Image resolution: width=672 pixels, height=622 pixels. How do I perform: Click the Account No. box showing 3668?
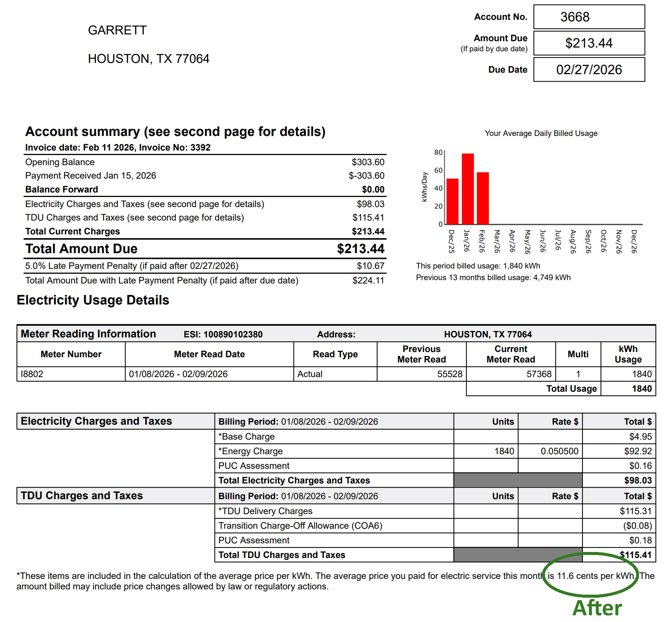pyautogui.click(x=588, y=17)
